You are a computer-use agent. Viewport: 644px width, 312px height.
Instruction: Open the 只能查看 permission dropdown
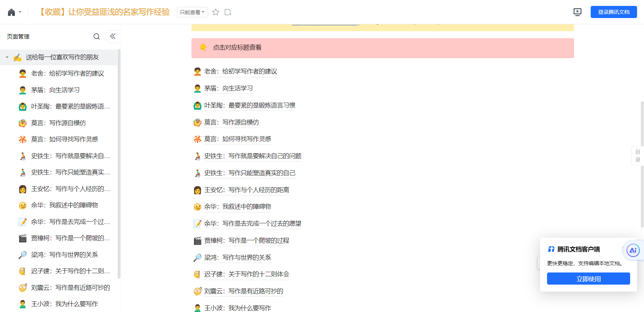coord(192,12)
